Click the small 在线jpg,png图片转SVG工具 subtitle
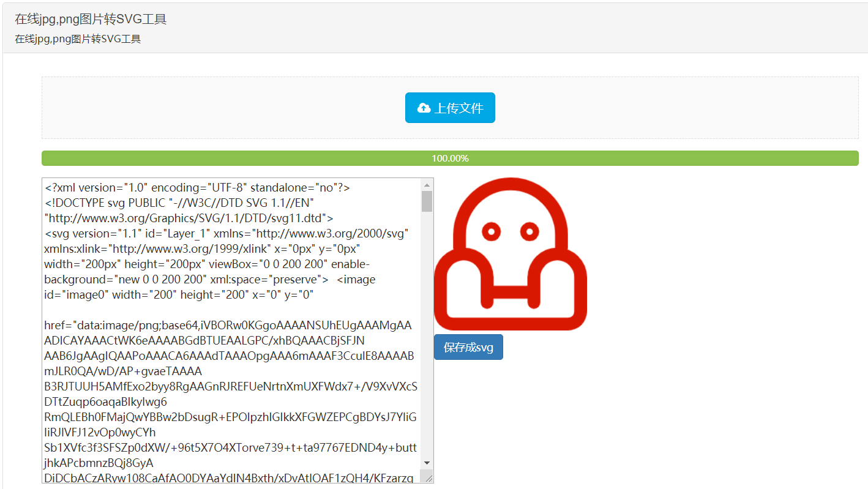Screen dimensions: 868x489 pyautogui.click(x=78, y=39)
